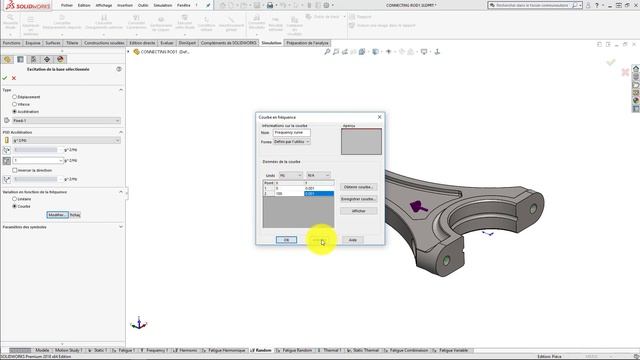Click the previous view icon in the view toolbar
Viewport: 640px width, 360px height.
[x=345, y=52]
